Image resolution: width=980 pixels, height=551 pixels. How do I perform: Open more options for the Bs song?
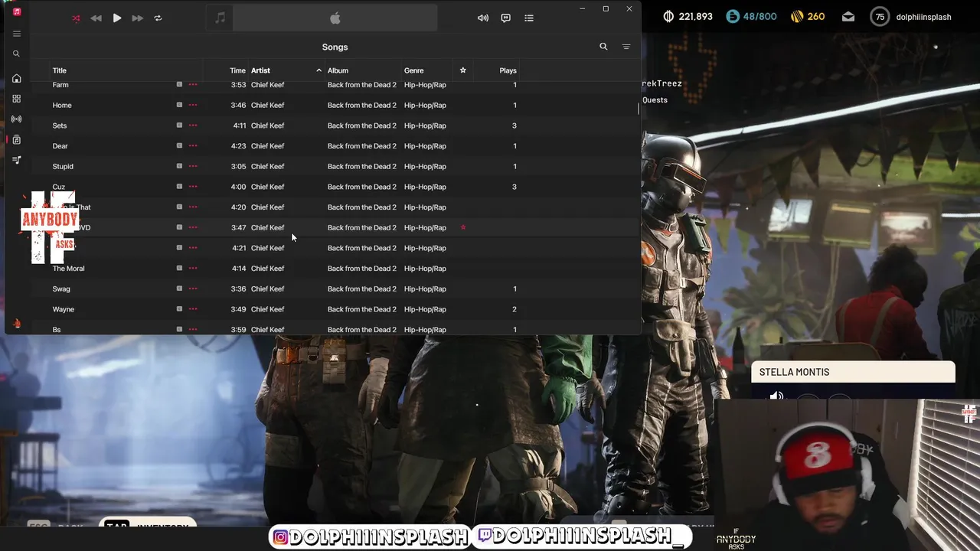coord(193,330)
